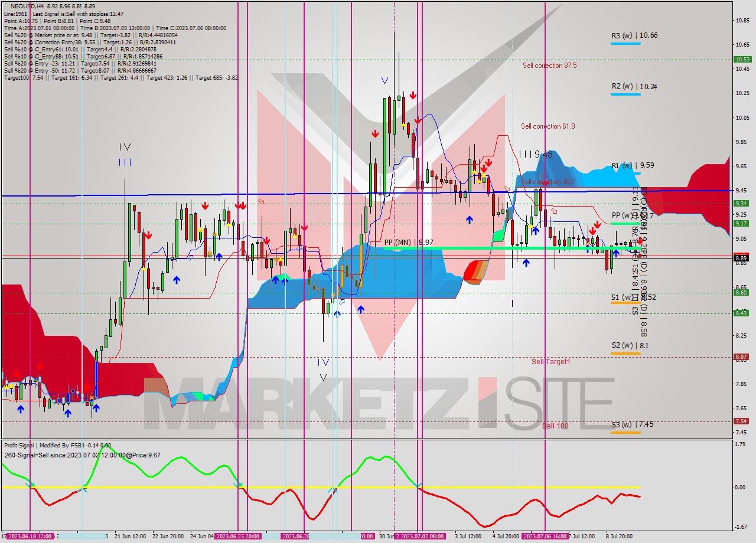Screen dimensions: 756x543
Task: Click the R3 (w) 10.66 resistance label
Action: coord(634,35)
